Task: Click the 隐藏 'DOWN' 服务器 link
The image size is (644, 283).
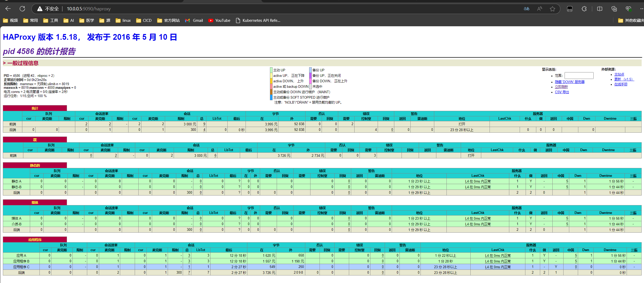Action: point(570,82)
